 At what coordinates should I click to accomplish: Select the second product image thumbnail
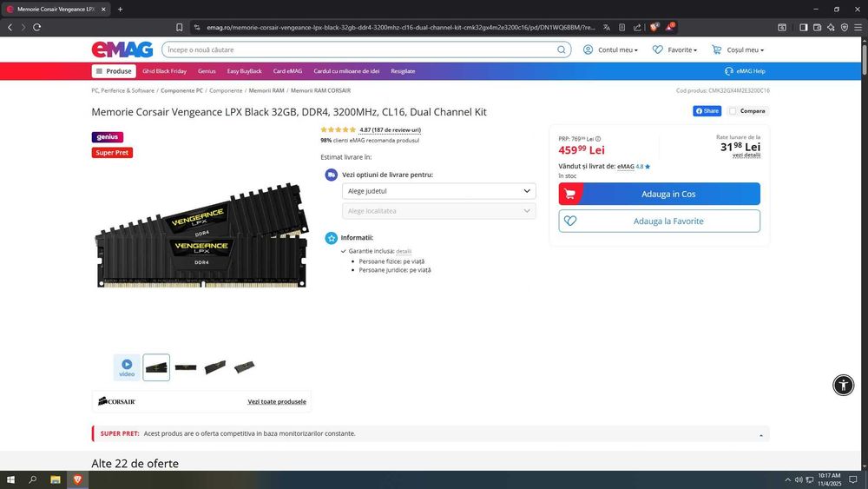coord(186,367)
